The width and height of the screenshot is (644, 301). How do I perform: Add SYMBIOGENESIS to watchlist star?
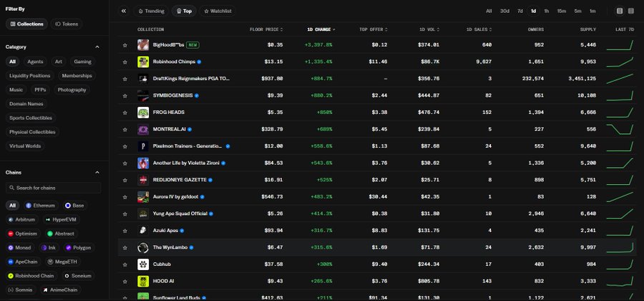125,95
